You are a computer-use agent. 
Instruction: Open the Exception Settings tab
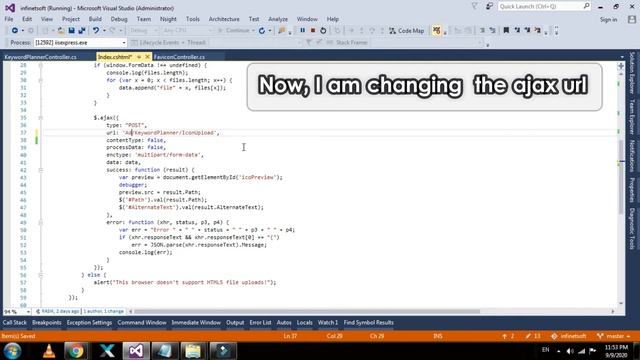click(x=89, y=322)
